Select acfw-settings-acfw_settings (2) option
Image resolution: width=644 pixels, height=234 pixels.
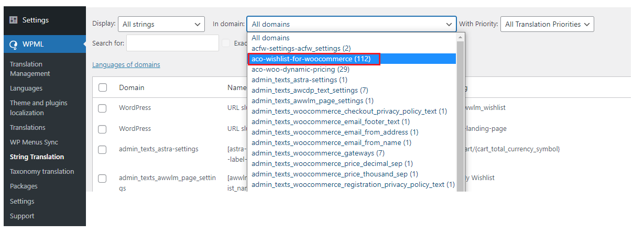point(352,48)
